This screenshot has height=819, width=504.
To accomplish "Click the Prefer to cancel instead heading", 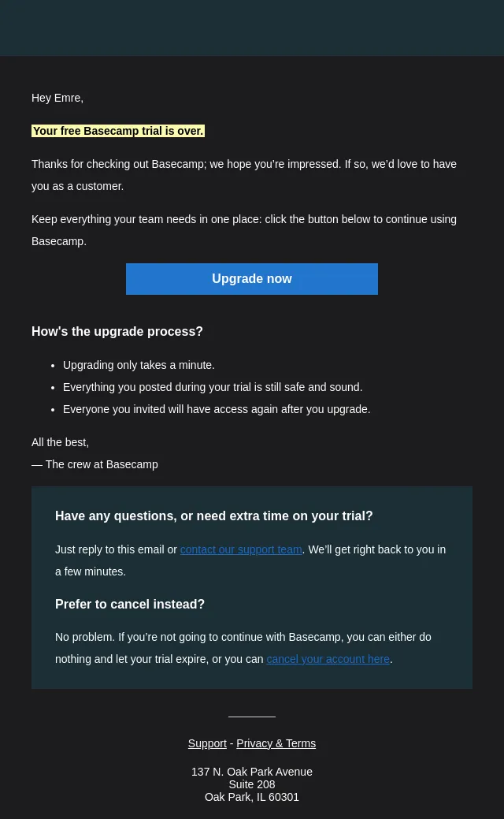I will tap(130, 605).
